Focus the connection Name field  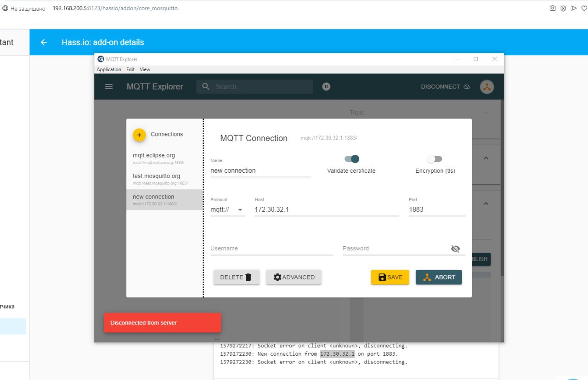[260, 170]
